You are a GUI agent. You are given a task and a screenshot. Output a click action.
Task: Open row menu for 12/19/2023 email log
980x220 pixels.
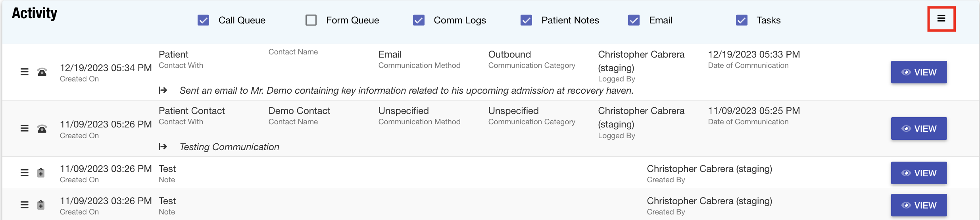point(25,72)
